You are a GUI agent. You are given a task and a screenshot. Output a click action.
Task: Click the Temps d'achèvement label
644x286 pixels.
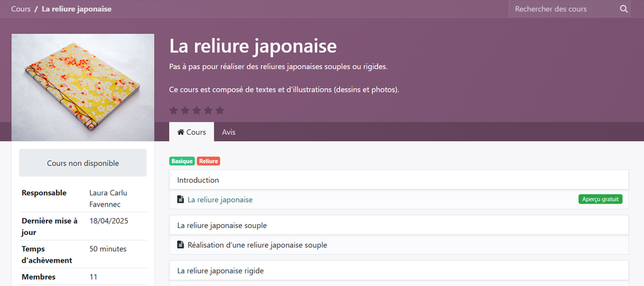[x=47, y=255]
